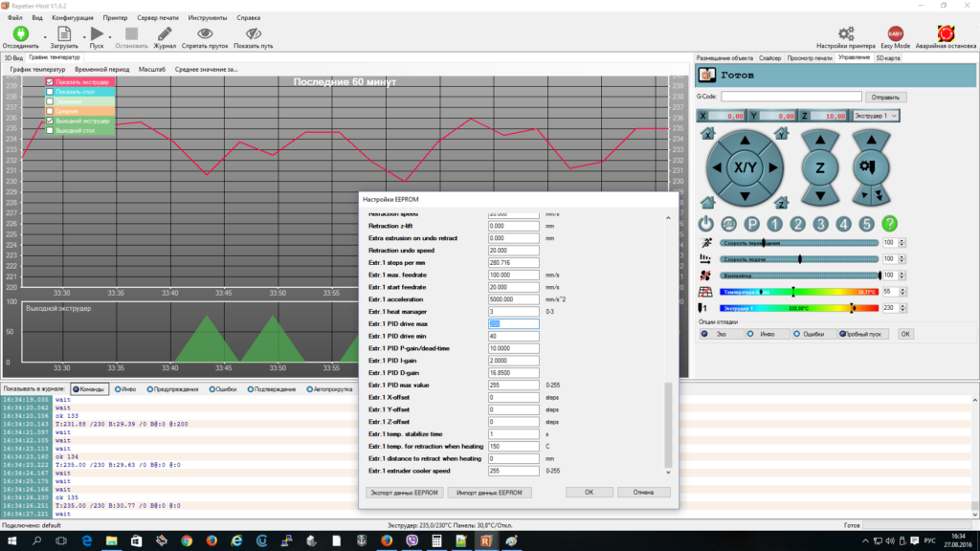Home the Y axis with the home Y icon
The width and height of the screenshot is (980, 551).
click(781, 134)
